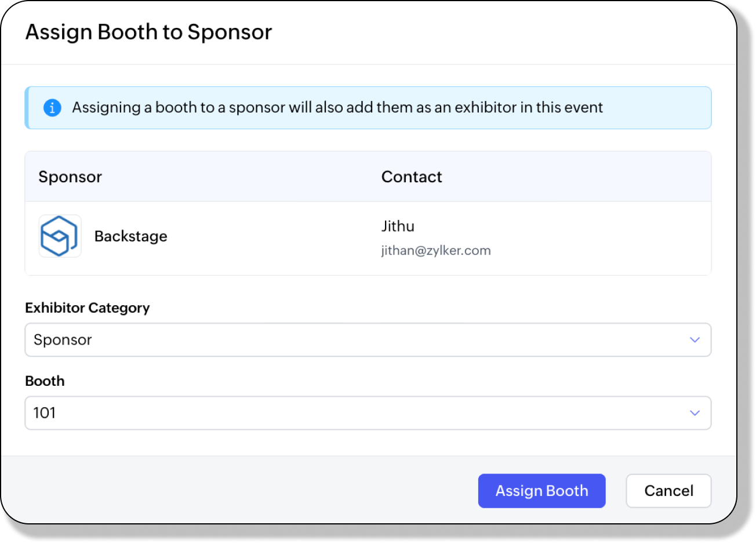Click the contact name Jithu
Viewport: 756px width, 543px height.
[398, 226]
